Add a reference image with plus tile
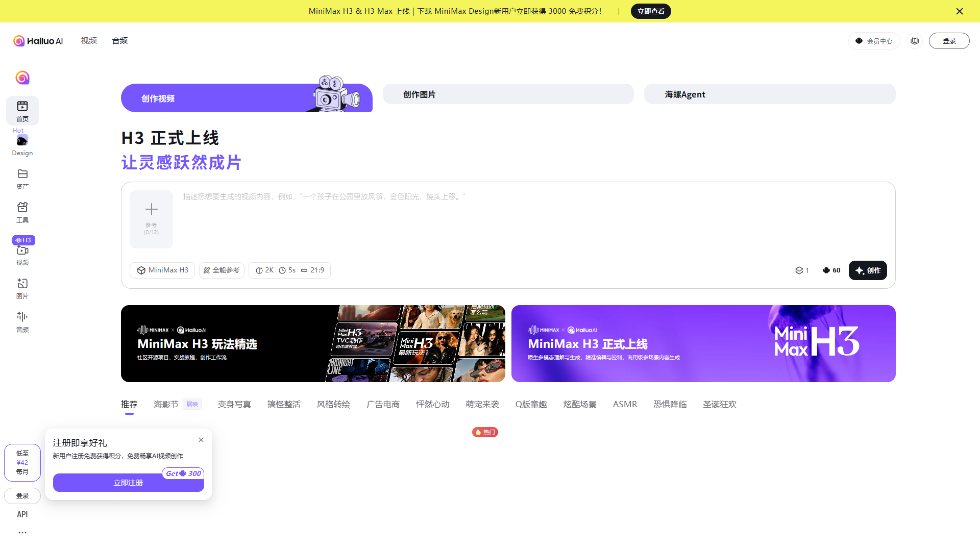 coord(151,219)
